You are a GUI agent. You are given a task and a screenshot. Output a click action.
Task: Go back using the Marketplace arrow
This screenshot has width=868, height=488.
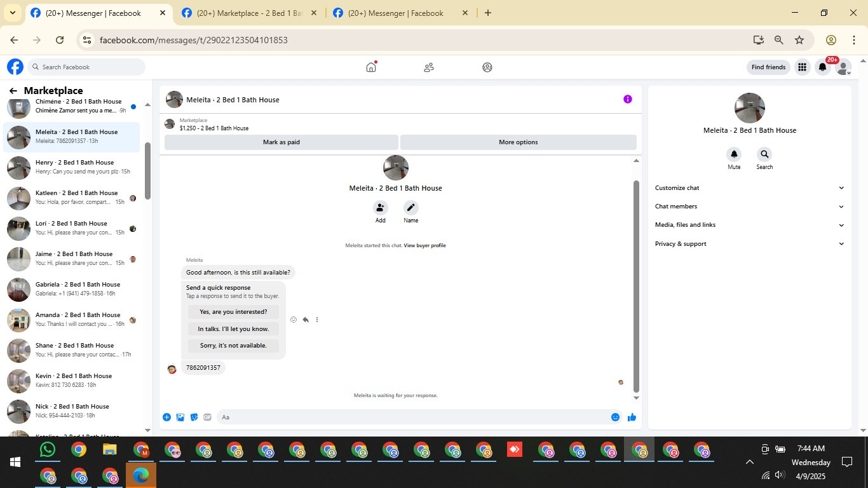(13, 91)
